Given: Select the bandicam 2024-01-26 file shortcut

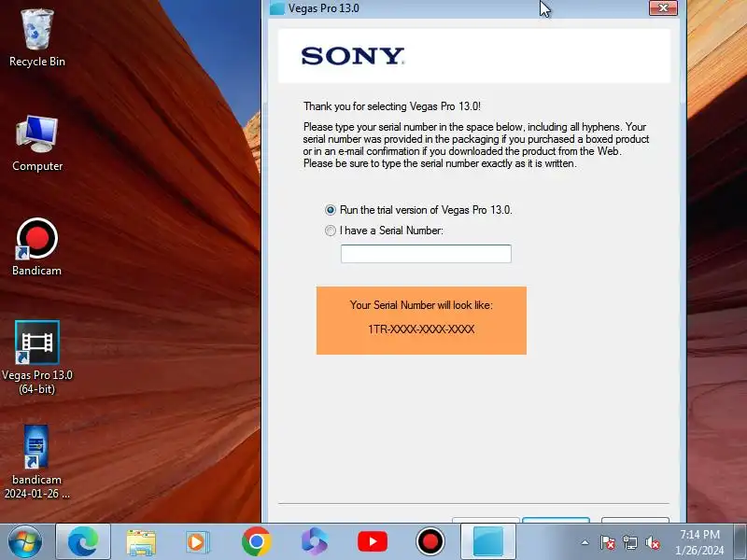Looking at the screenshot, I should point(37,462).
